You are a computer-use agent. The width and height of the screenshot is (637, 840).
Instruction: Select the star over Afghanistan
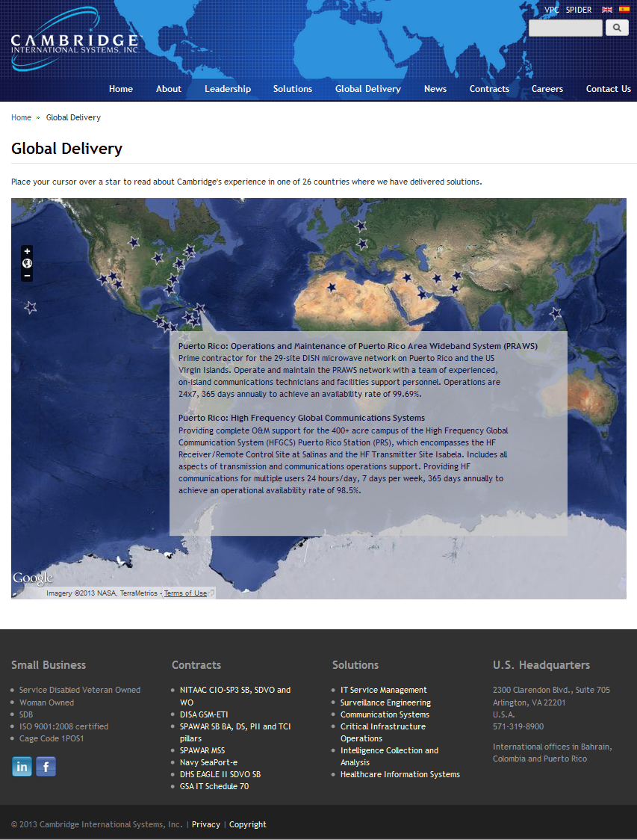pyautogui.click(x=437, y=278)
